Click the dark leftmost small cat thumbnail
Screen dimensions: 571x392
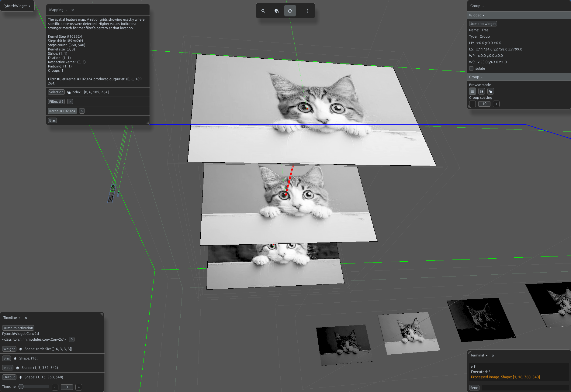(344, 345)
